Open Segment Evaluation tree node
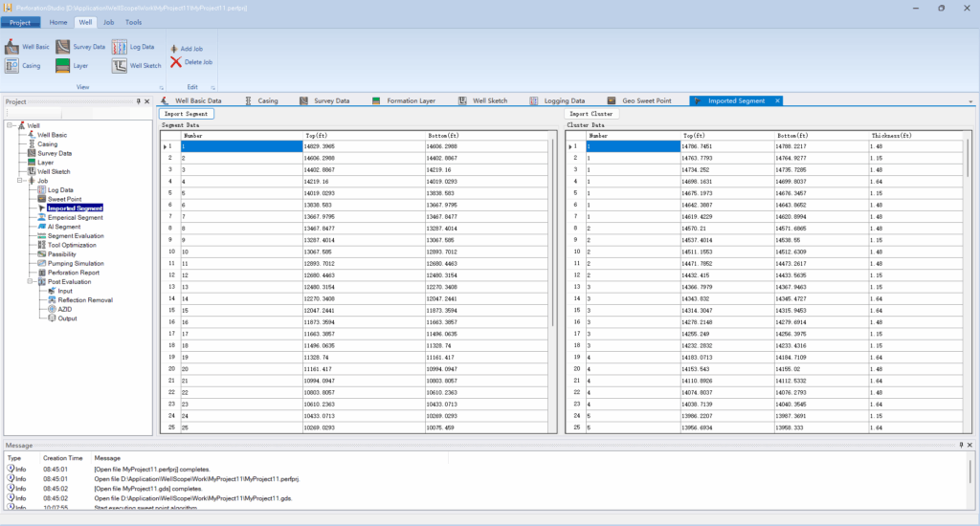 coord(76,236)
